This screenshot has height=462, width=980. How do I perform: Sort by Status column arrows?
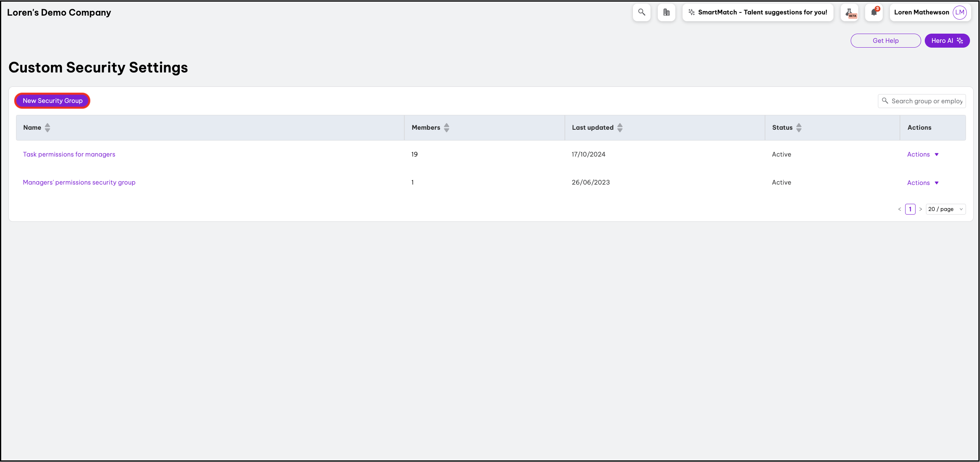coord(799,128)
